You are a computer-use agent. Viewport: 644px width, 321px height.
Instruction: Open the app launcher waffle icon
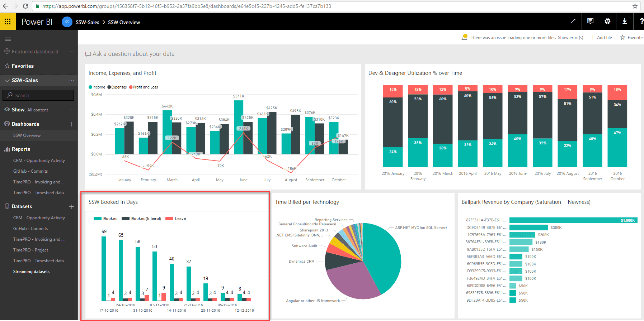coord(8,21)
